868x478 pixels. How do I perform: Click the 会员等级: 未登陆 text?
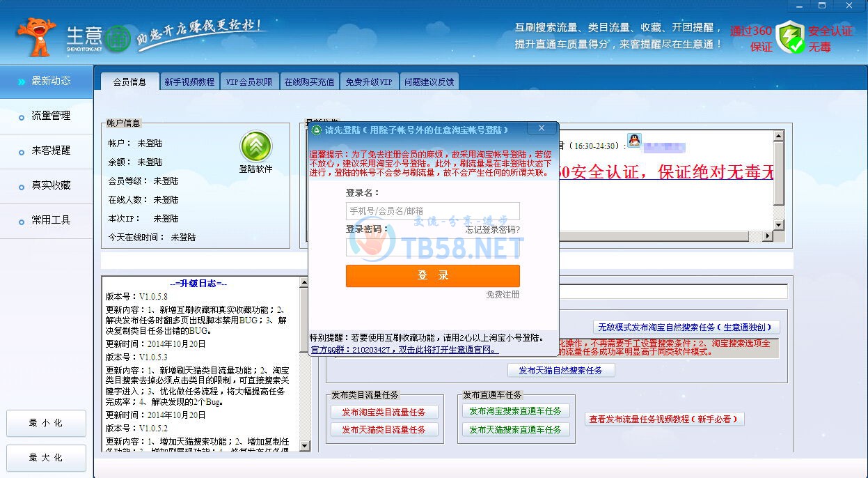point(143,181)
